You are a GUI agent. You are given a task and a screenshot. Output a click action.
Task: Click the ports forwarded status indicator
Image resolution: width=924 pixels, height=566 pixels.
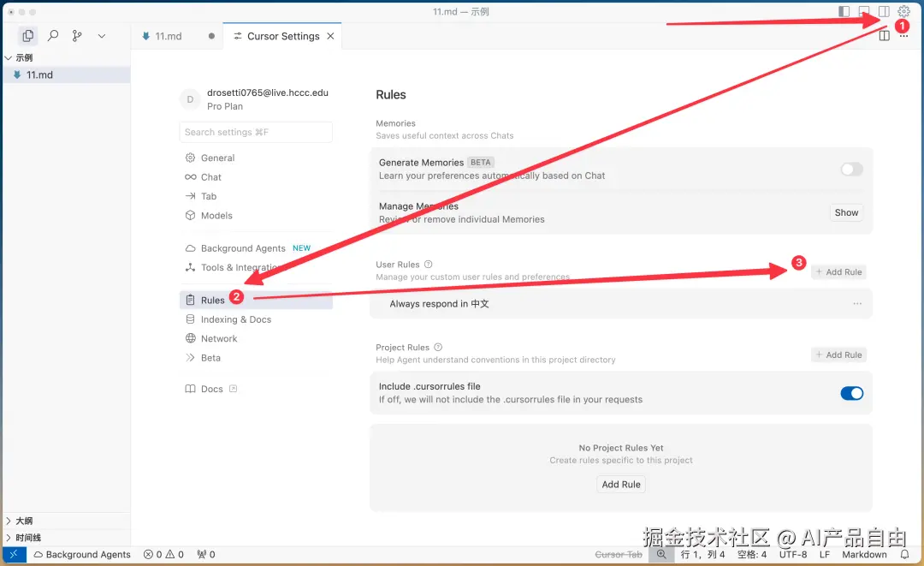pos(206,555)
